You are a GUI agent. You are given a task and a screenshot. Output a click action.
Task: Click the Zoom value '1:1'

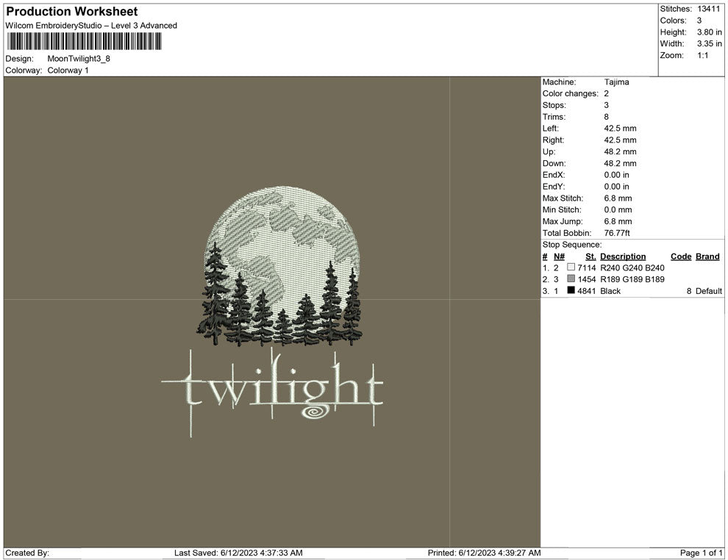702,55
